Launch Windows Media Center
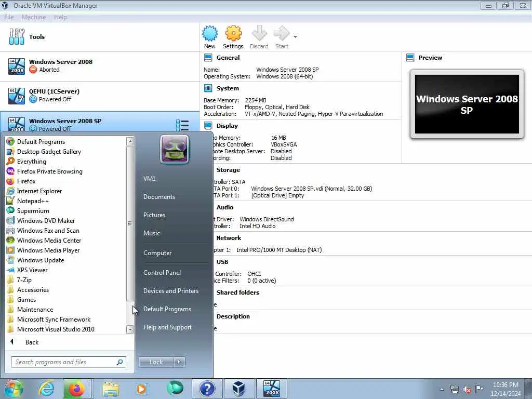 pos(66,240)
